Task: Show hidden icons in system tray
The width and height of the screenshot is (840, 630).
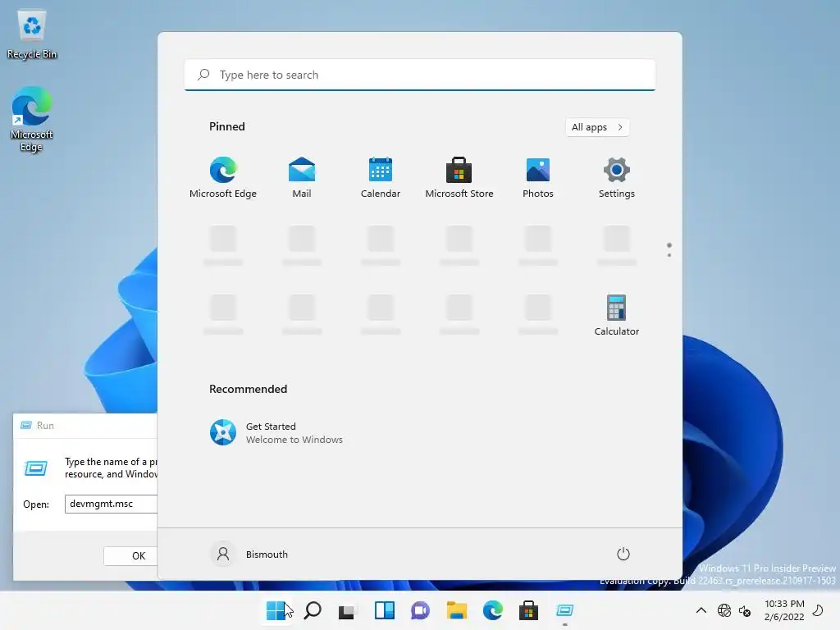Action: [701, 610]
